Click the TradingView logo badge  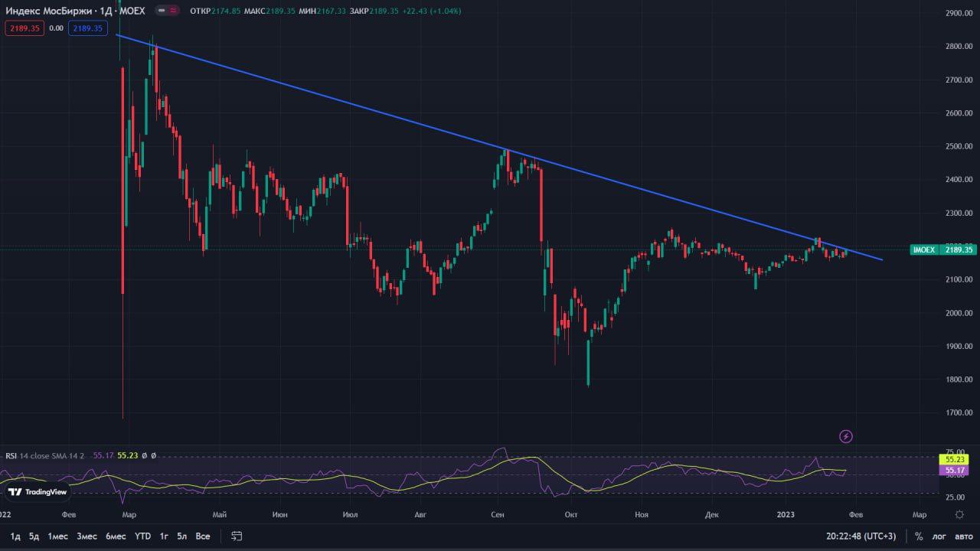point(36,492)
